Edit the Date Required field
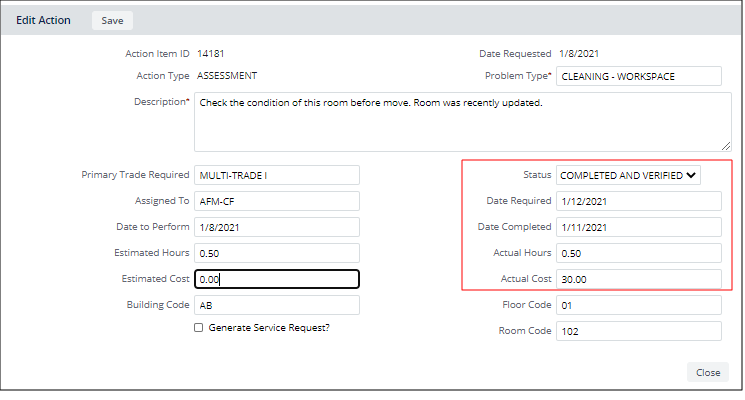 638,201
